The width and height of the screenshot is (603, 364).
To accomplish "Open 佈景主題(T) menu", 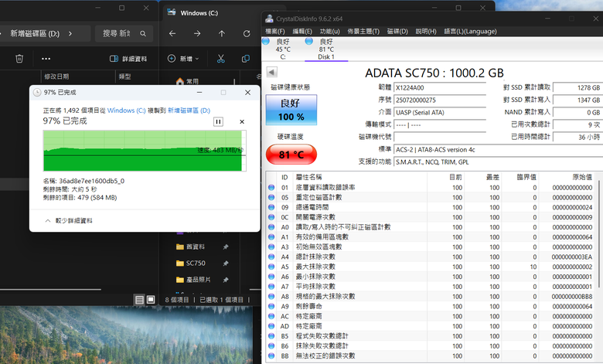I will [363, 32].
